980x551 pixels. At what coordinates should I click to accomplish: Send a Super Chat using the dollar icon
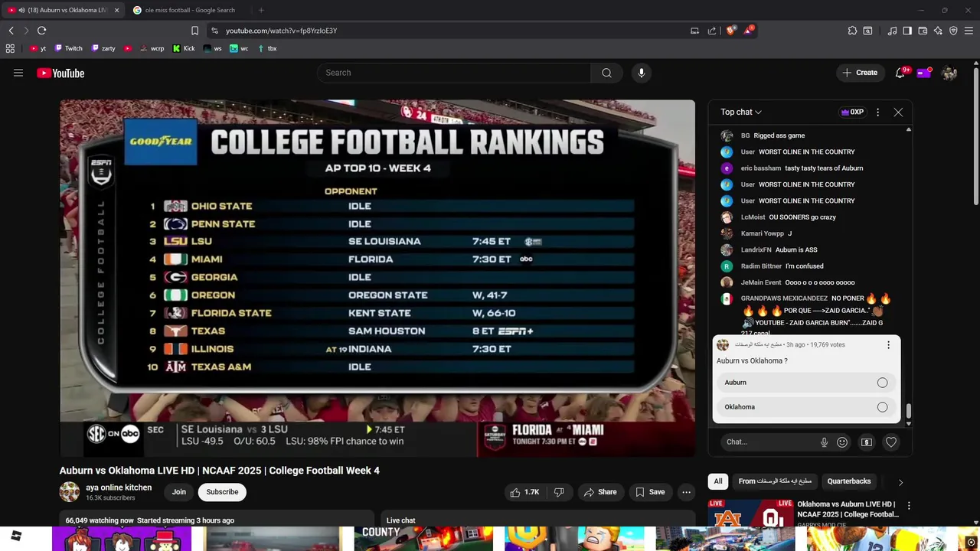[x=867, y=442]
